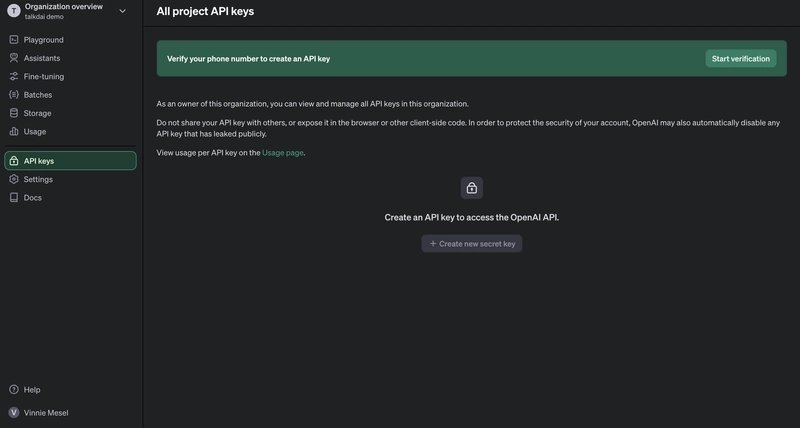Select Batches in the sidebar
Screen dimensions: 800x428
click(38, 95)
